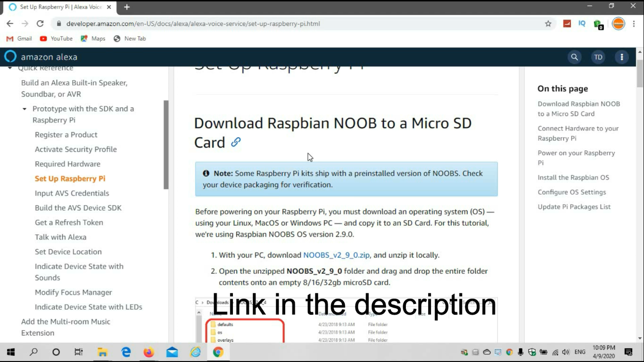The width and height of the screenshot is (644, 362).
Task: Click the microphone icon in system tray
Action: [520, 352]
